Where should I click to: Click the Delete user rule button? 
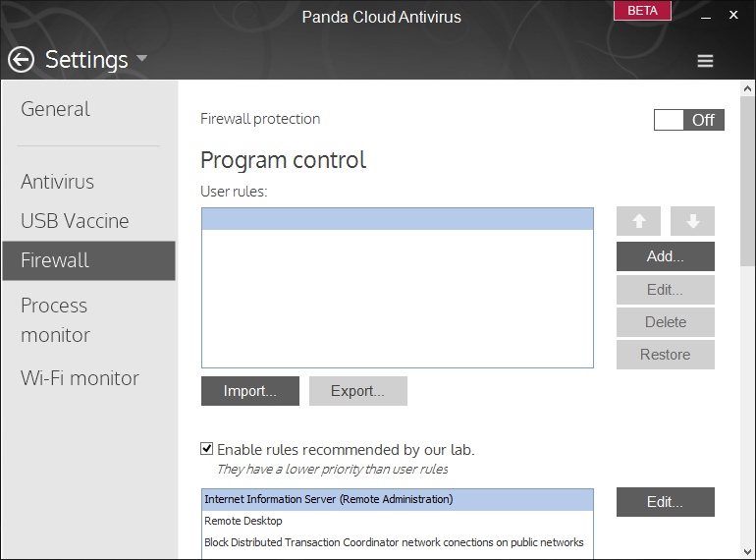(x=666, y=322)
